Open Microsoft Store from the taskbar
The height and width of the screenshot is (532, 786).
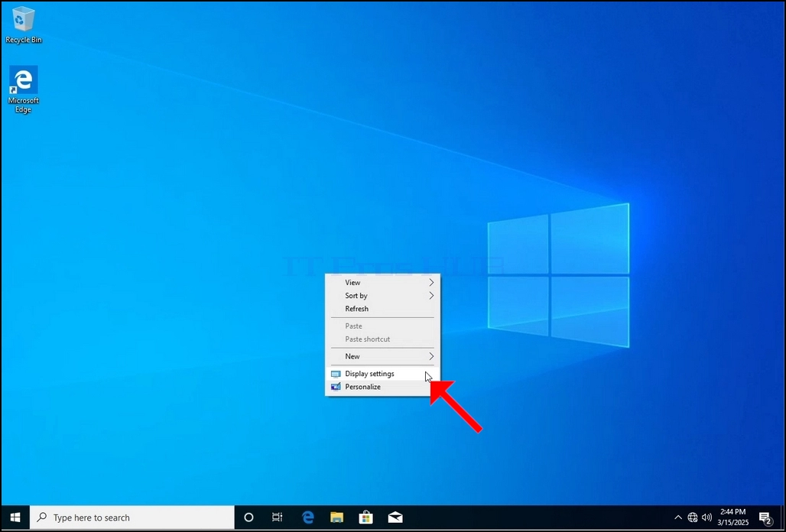coord(366,517)
